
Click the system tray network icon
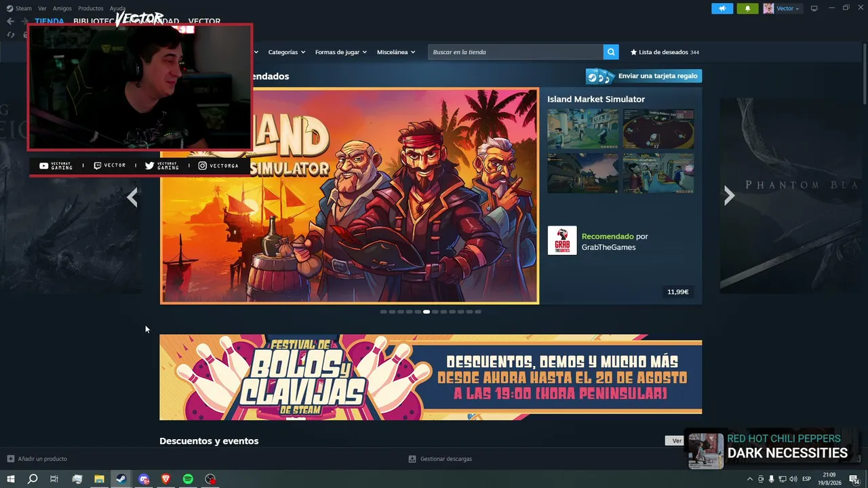tap(783, 479)
